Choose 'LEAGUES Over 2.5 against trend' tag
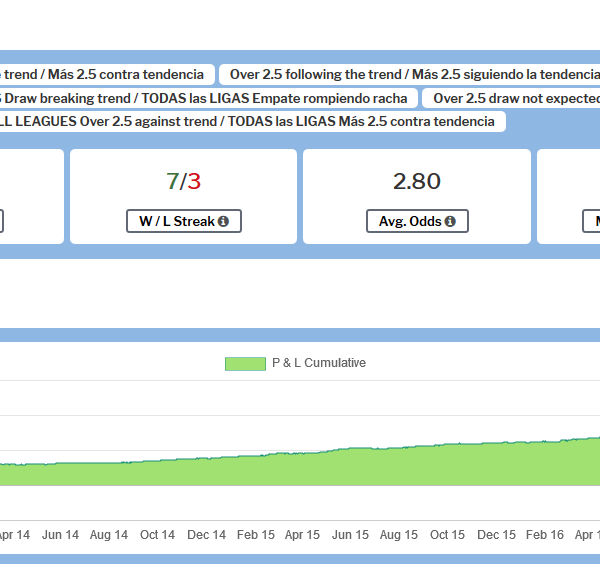Image resolution: width=600 pixels, height=571 pixels. 250,121
